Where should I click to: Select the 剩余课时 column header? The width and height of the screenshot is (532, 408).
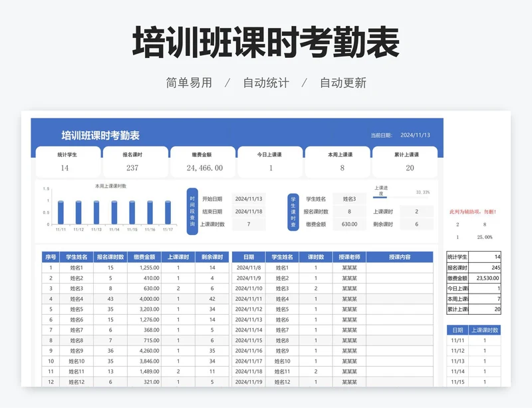coord(212,256)
